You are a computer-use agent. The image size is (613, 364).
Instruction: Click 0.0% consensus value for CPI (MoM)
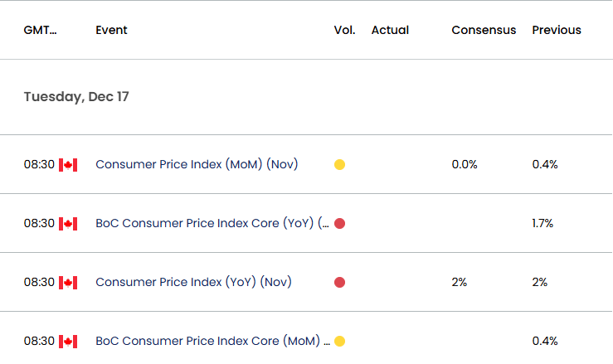[465, 165]
